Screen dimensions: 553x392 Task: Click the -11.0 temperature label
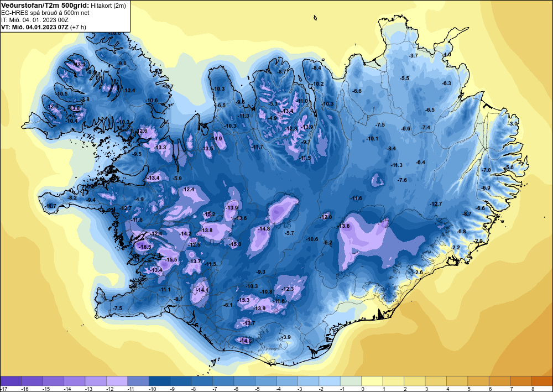click(302, 101)
